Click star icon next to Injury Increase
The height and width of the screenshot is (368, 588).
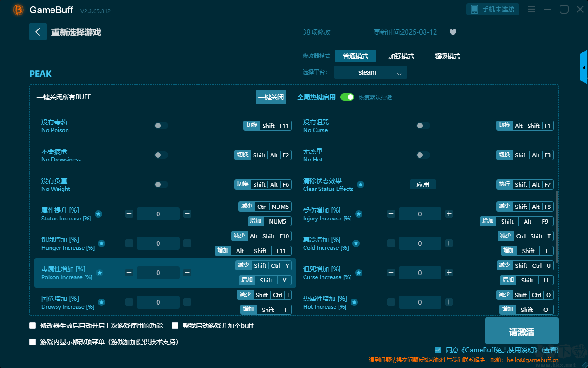(x=359, y=214)
